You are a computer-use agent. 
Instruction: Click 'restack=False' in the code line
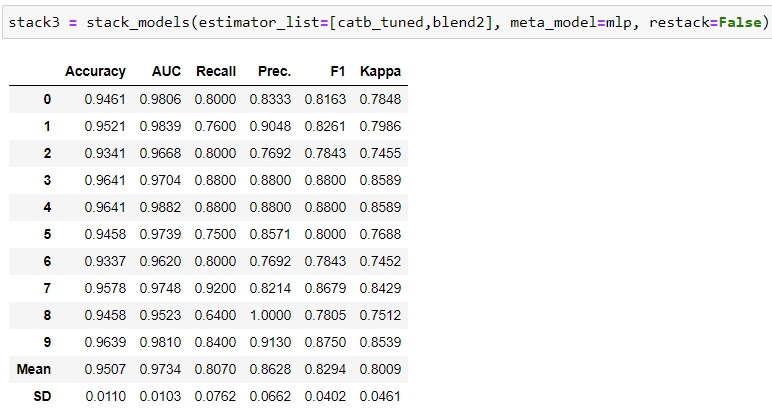point(709,22)
